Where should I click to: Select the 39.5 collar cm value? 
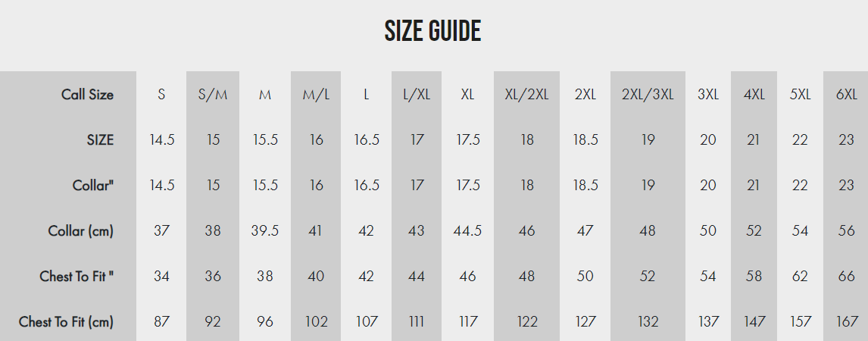click(x=264, y=231)
